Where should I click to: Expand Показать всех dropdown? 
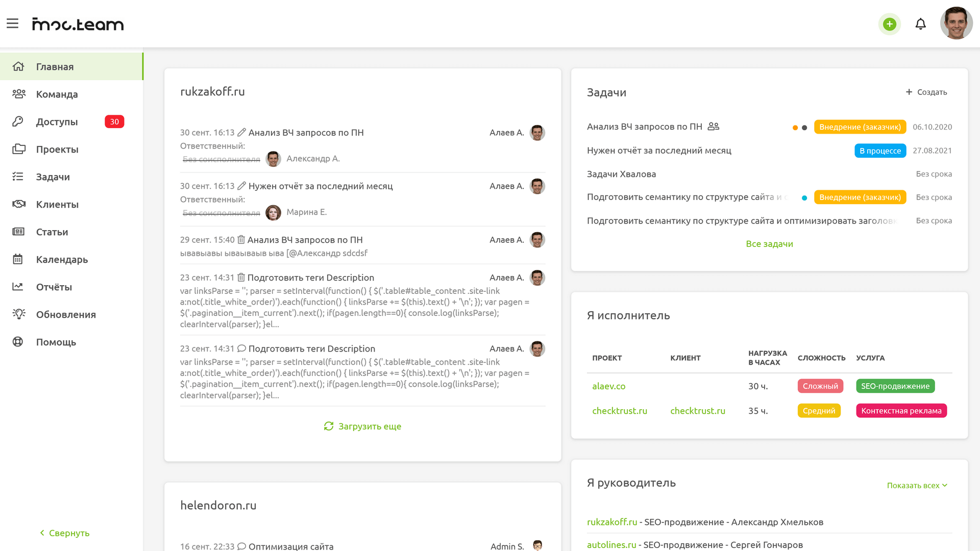click(x=917, y=485)
